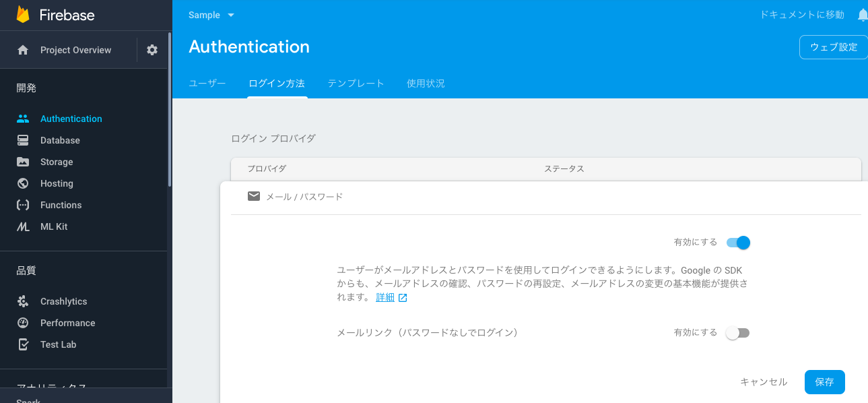This screenshot has width=868, height=403.
Task: Click the Performance monitoring icon
Action: click(x=23, y=323)
